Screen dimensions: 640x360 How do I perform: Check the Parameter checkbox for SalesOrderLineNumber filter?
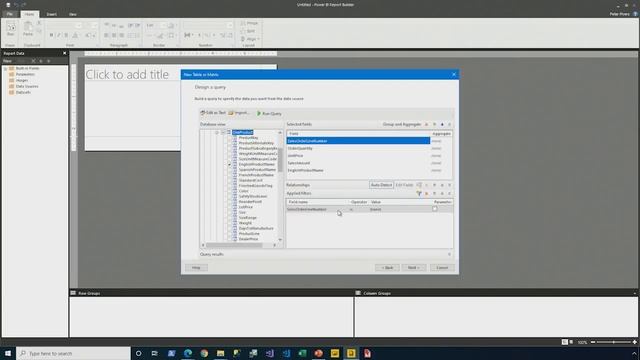[435, 209]
